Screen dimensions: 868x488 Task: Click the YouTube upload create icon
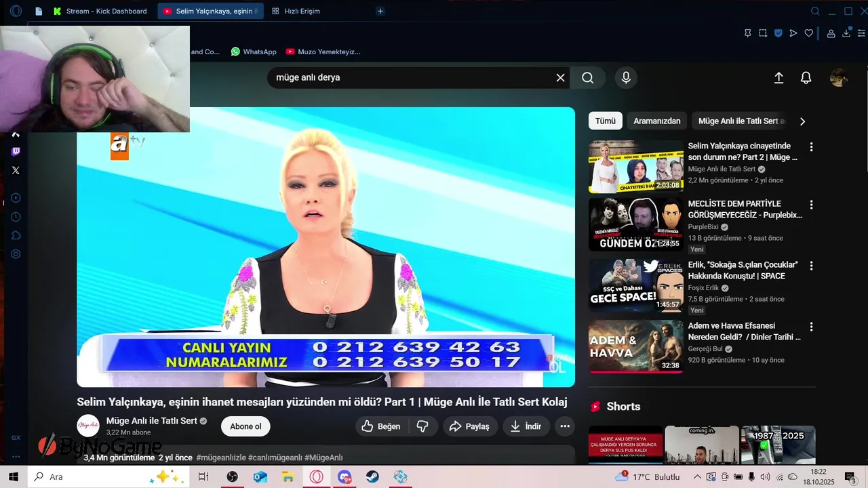click(778, 78)
